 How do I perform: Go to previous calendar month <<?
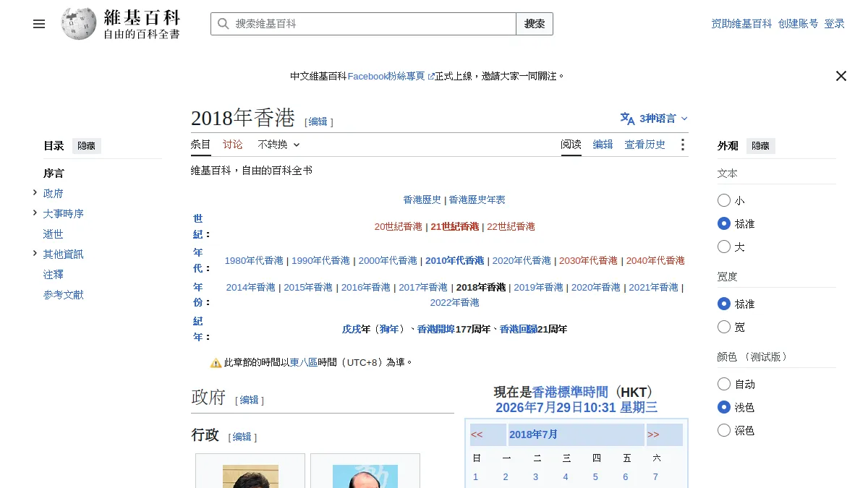tap(477, 435)
